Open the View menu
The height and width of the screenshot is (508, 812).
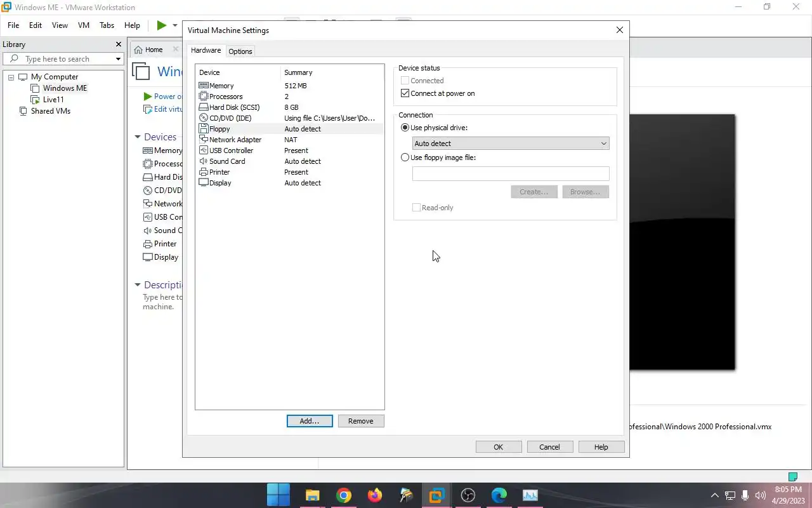(x=60, y=25)
